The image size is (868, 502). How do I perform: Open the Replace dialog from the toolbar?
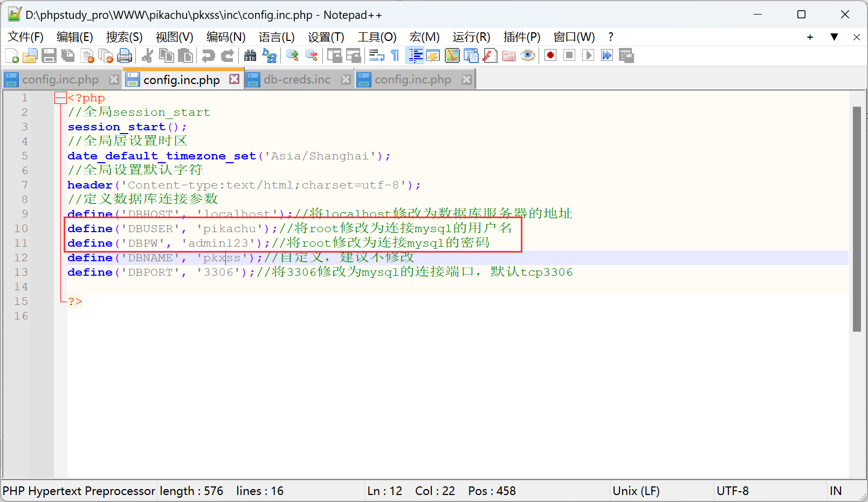(x=269, y=55)
